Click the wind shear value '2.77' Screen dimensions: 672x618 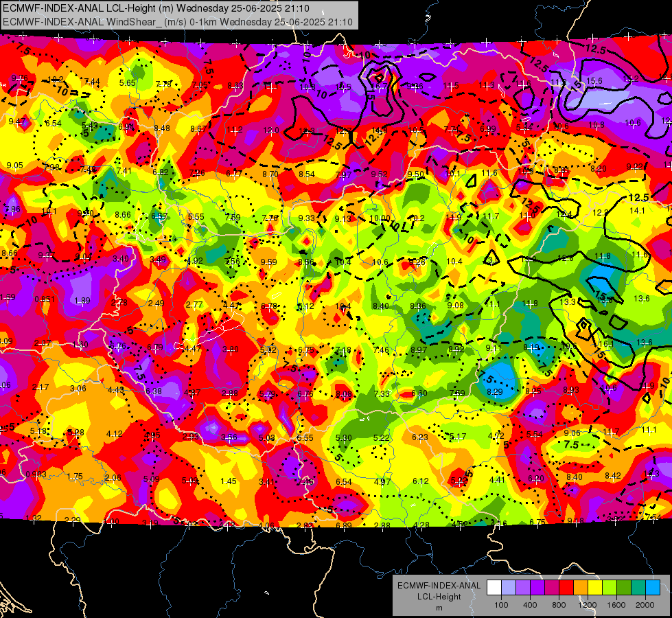(x=194, y=305)
